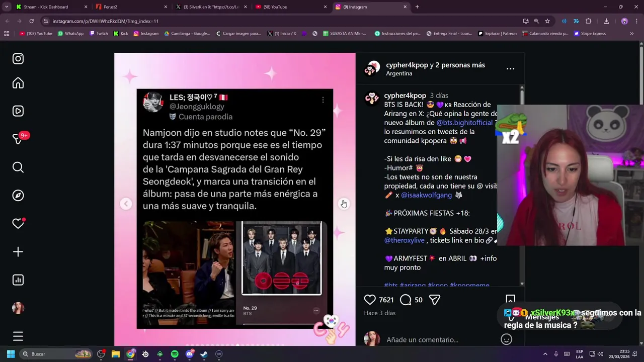Go to previous carousel image
The image size is (644, 362).
(126, 204)
